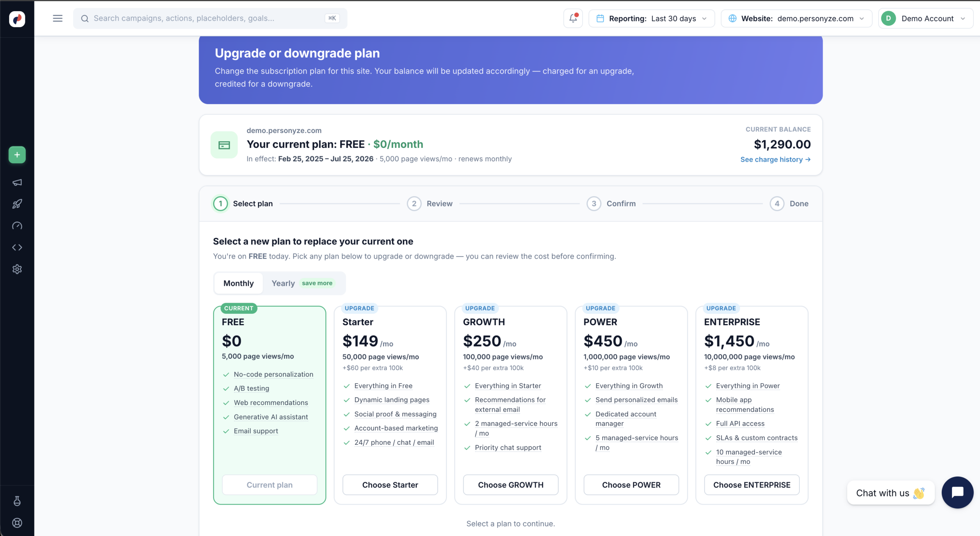Click the GROWTH plan heading

tap(484, 322)
